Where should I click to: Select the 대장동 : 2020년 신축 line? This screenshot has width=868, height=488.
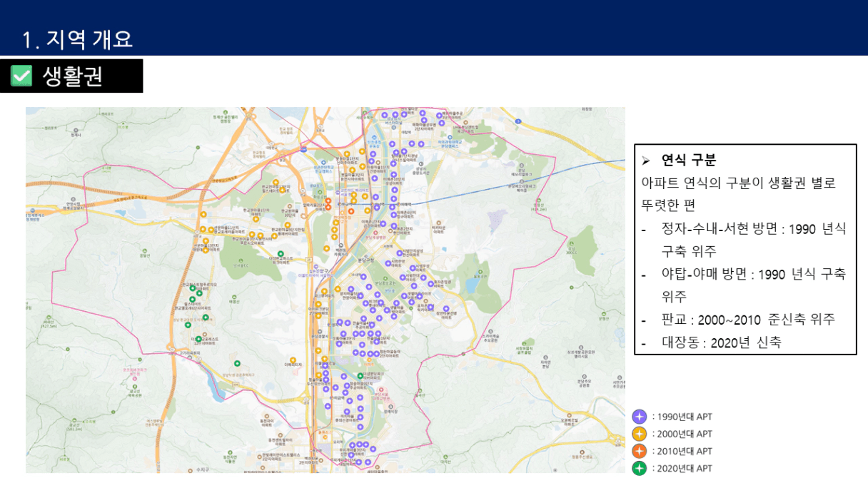point(721,342)
